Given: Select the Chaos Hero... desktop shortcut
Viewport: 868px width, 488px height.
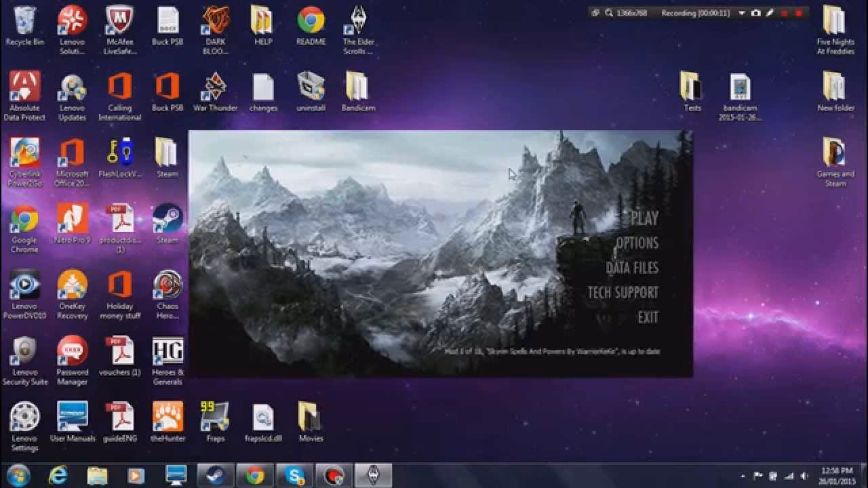Looking at the screenshot, I should (167, 295).
